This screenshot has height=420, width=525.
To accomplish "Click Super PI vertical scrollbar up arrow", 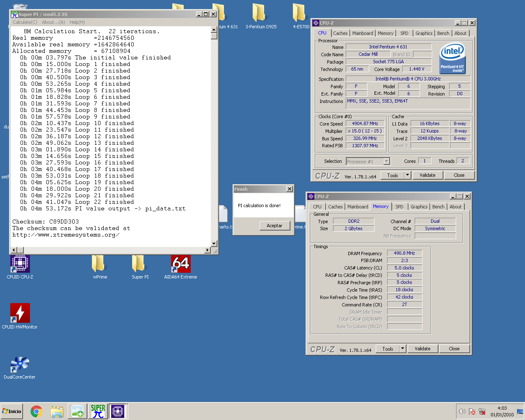I will (x=214, y=30).
